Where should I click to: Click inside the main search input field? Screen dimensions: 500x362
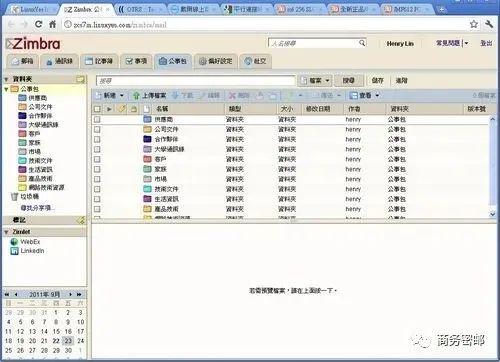tap(196, 81)
